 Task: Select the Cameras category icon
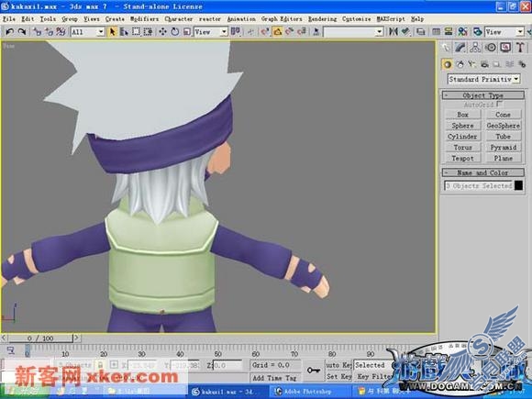click(485, 64)
